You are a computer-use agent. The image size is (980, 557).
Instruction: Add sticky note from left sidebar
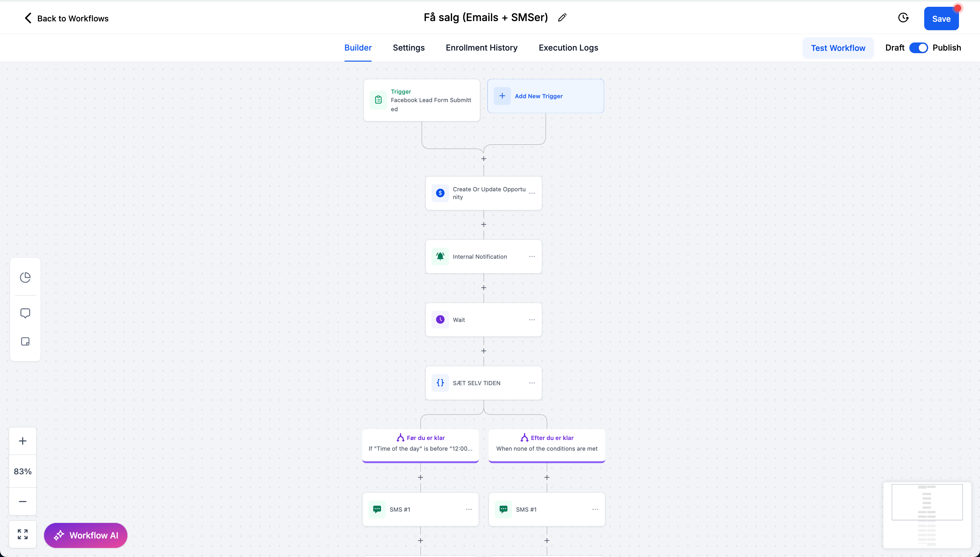click(x=25, y=341)
